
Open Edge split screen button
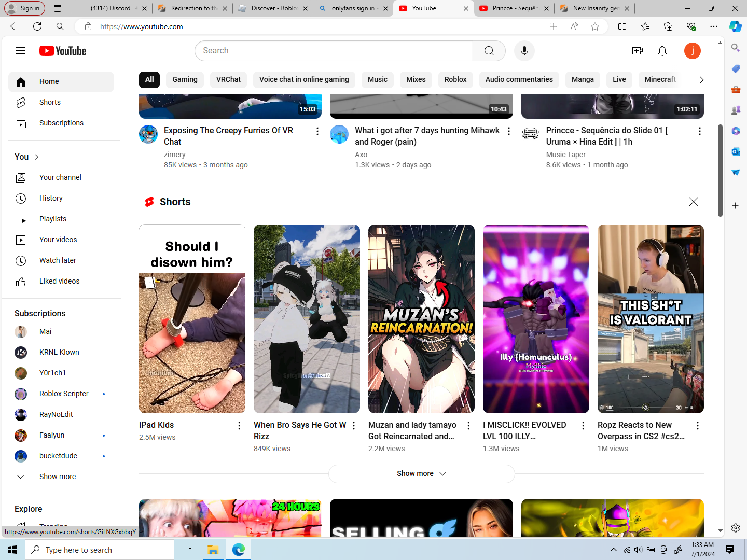622,26
